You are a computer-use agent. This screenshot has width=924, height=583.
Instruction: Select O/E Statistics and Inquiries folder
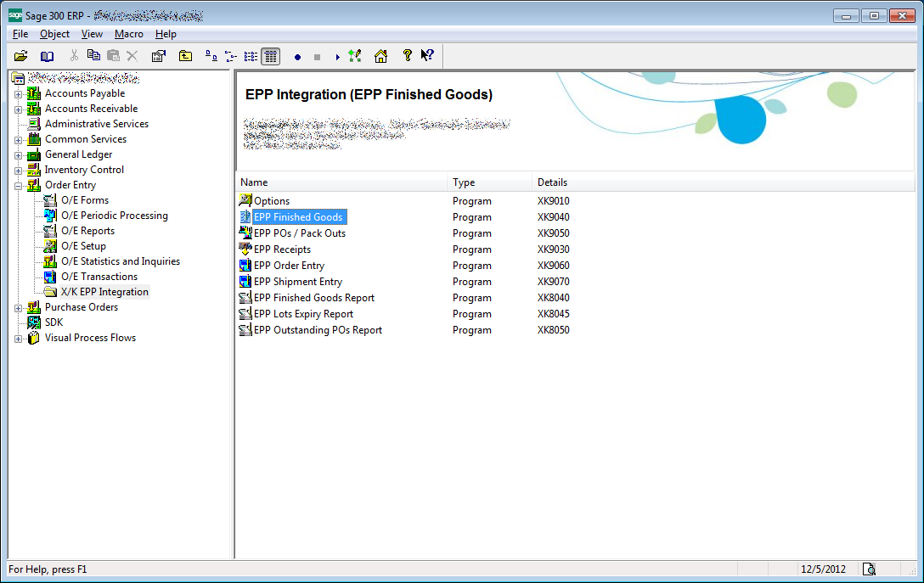(x=121, y=261)
